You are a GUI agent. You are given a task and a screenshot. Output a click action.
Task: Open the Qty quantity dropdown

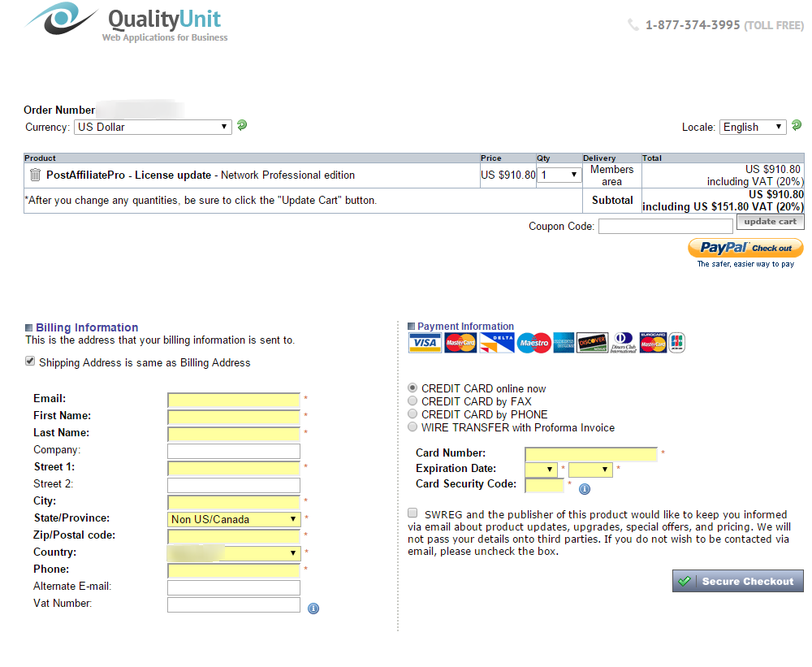[x=559, y=175]
